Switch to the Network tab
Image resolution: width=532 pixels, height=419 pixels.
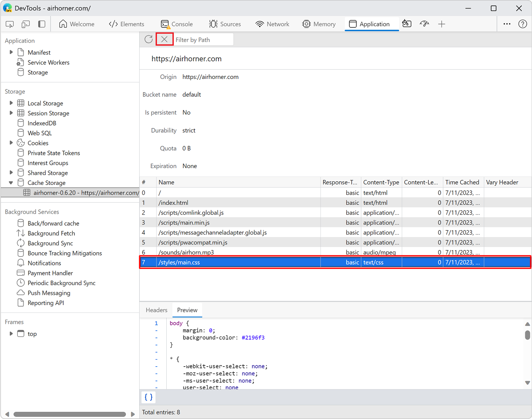(272, 24)
